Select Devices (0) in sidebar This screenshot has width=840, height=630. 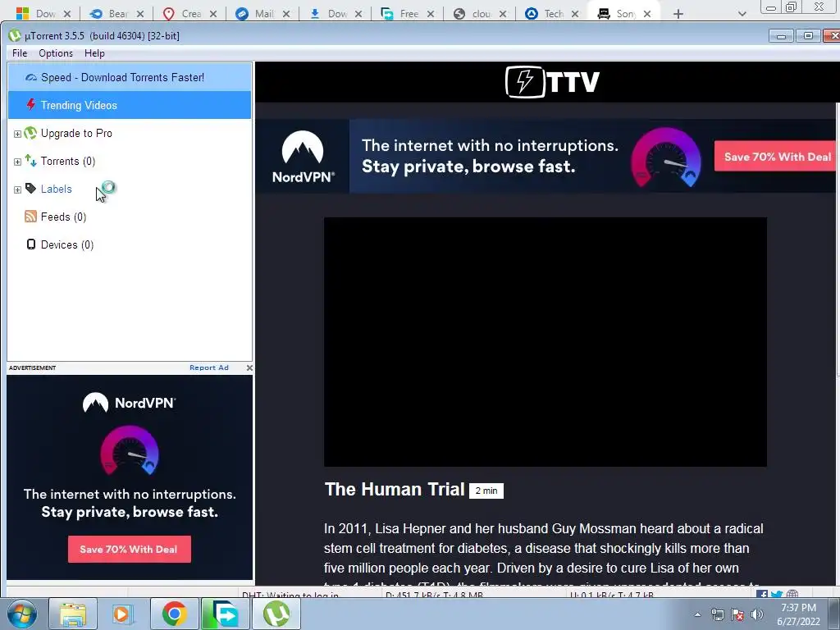click(x=67, y=244)
